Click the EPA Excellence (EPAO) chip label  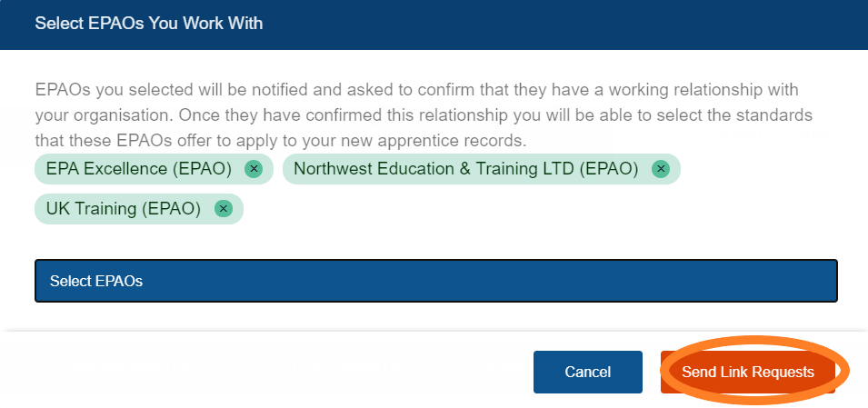pos(139,169)
